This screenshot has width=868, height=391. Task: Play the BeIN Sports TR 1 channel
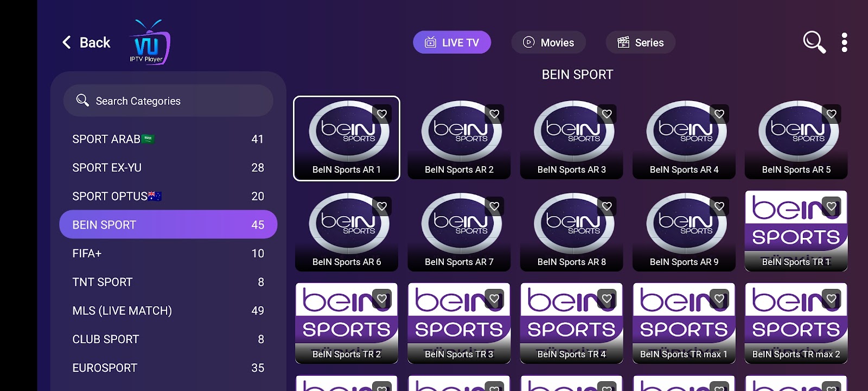796,231
